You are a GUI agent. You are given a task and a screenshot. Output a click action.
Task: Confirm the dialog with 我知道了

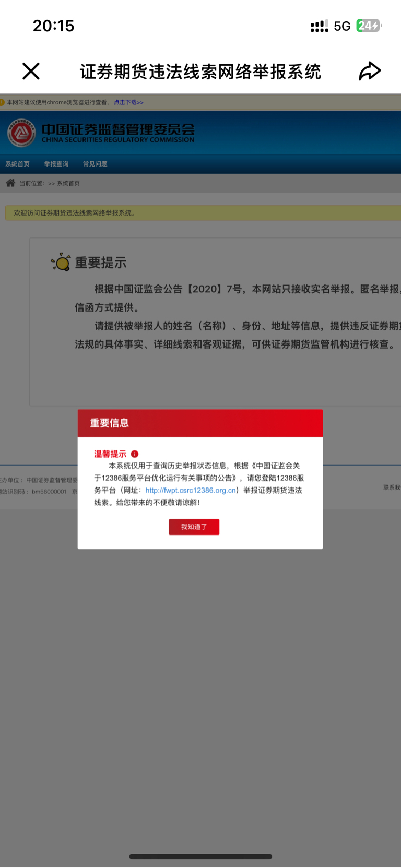click(194, 527)
